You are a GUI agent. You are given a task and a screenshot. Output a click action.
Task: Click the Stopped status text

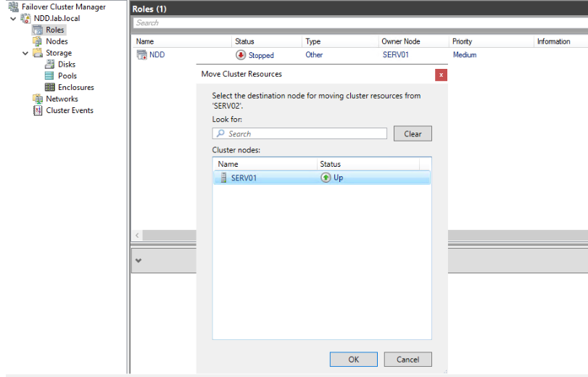tap(261, 55)
